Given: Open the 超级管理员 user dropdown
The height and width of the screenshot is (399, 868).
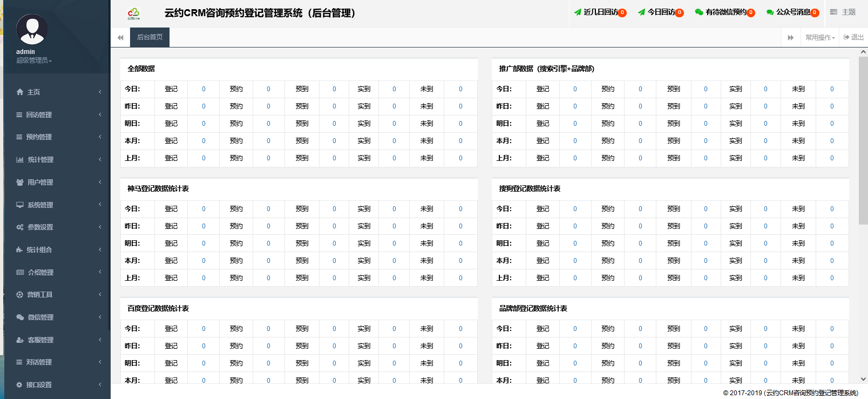Looking at the screenshot, I should (x=33, y=60).
